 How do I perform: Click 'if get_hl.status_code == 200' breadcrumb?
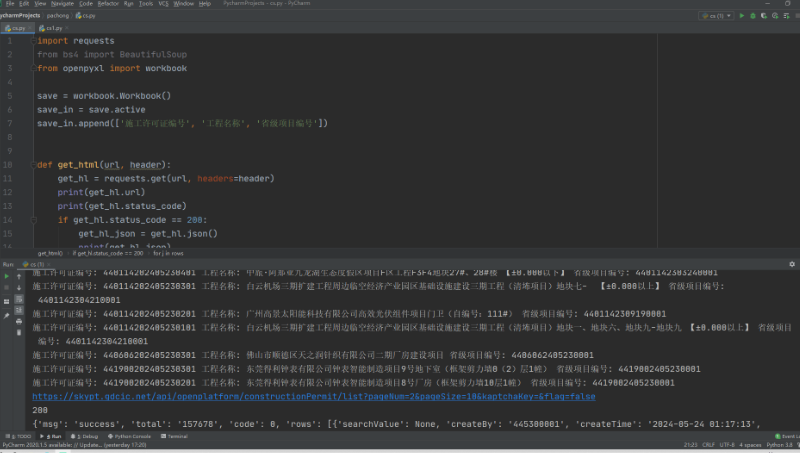(x=108, y=254)
